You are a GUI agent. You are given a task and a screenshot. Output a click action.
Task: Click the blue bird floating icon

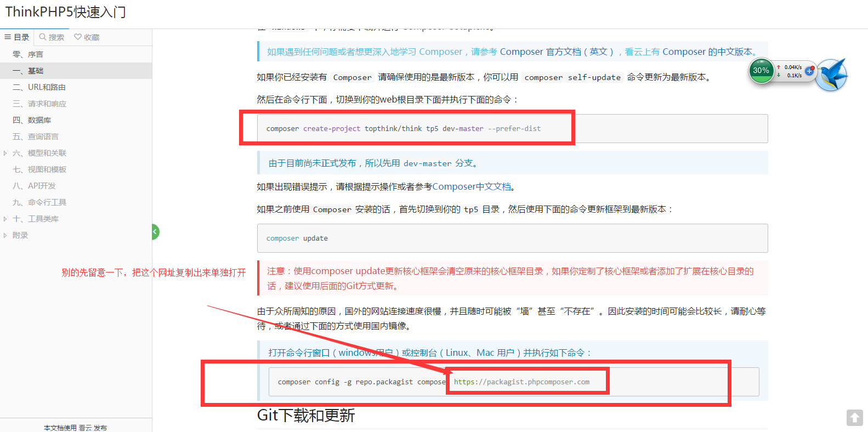pos(832,74)
